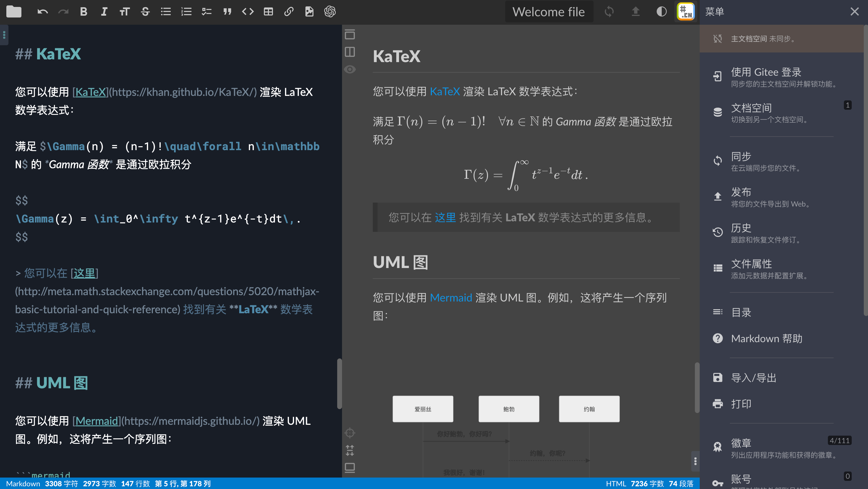Open 文档空间 to switch workspace
Screen dimensions: 868x489
(782, 113)
